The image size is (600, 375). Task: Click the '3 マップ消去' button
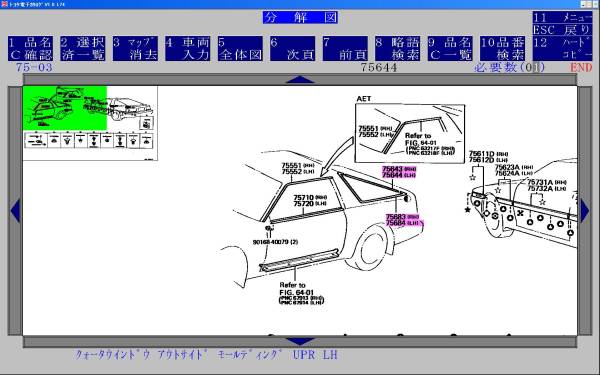(x=135, y=49)
